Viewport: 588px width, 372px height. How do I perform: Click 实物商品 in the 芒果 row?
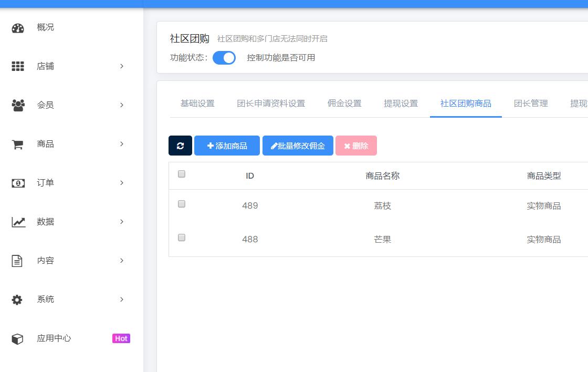[544, 240]
